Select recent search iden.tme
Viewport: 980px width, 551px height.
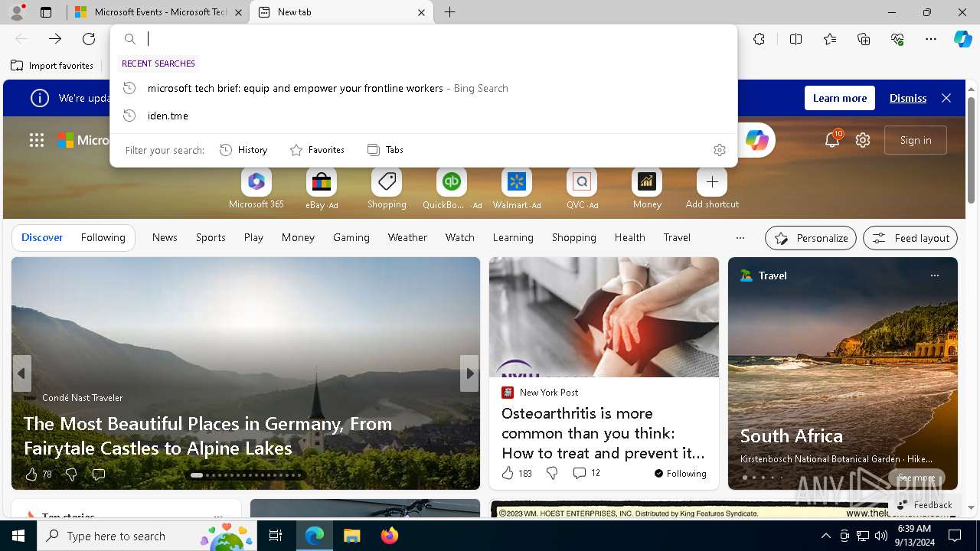(x=423, y=116)
